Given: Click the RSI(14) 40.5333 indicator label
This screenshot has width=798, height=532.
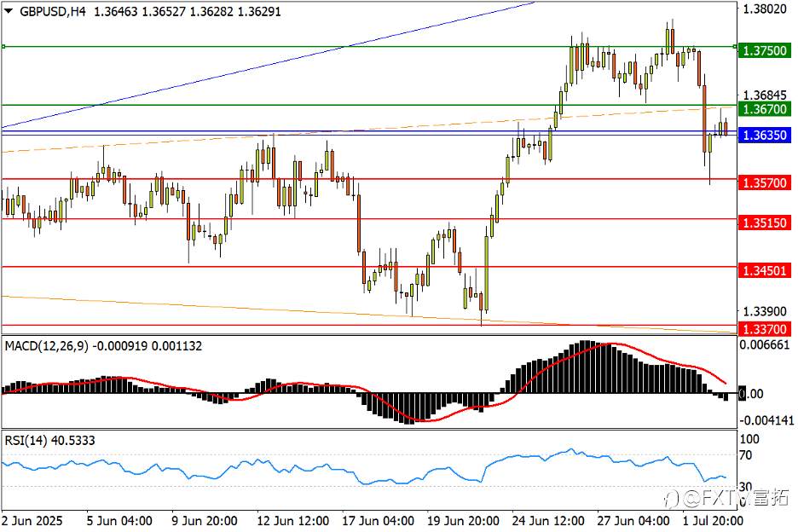Looking at the screenshot, I should [x=49, y=441].
